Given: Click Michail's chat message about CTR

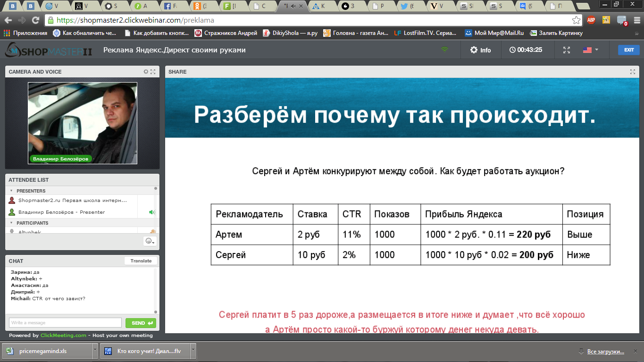Looking at the screenshot, I should pos(48,299).
